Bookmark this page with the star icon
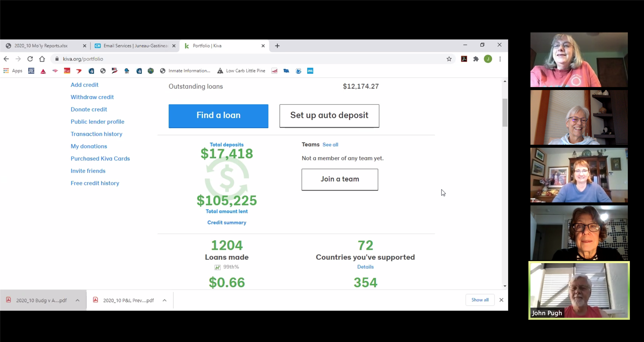644x342 pixels. coord(449,59)
